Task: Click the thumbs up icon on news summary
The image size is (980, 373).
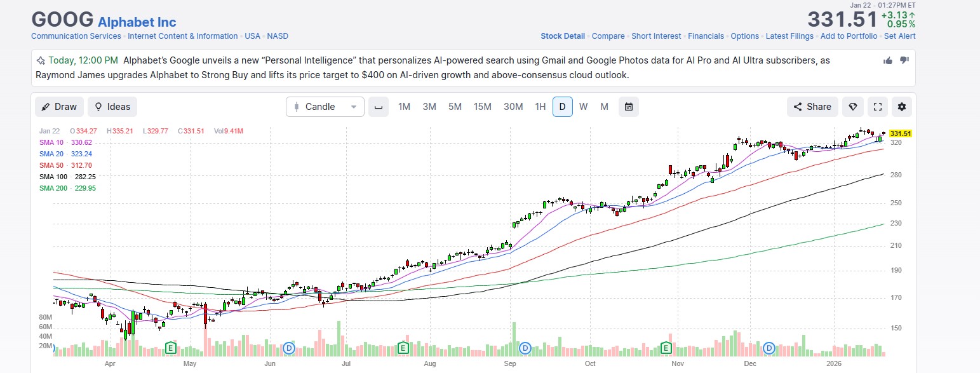Action: click(x=888, y=60)
